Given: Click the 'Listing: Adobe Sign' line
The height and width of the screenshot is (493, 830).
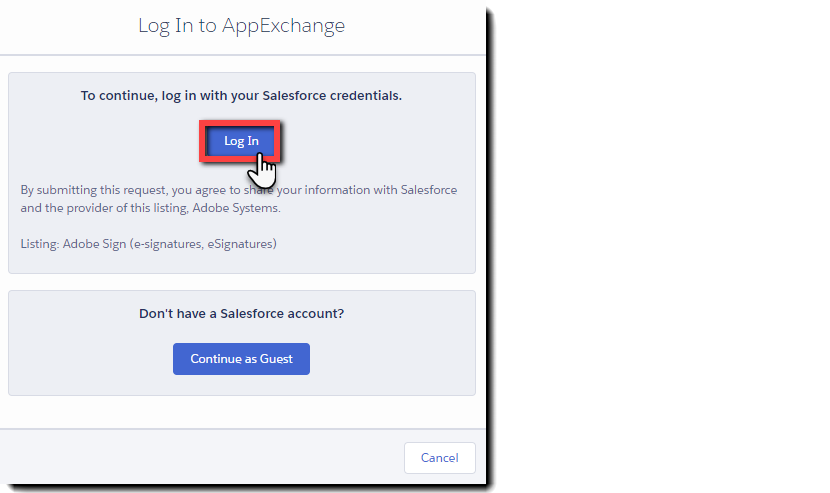Looking at the screenshot, I should (148, 243).
